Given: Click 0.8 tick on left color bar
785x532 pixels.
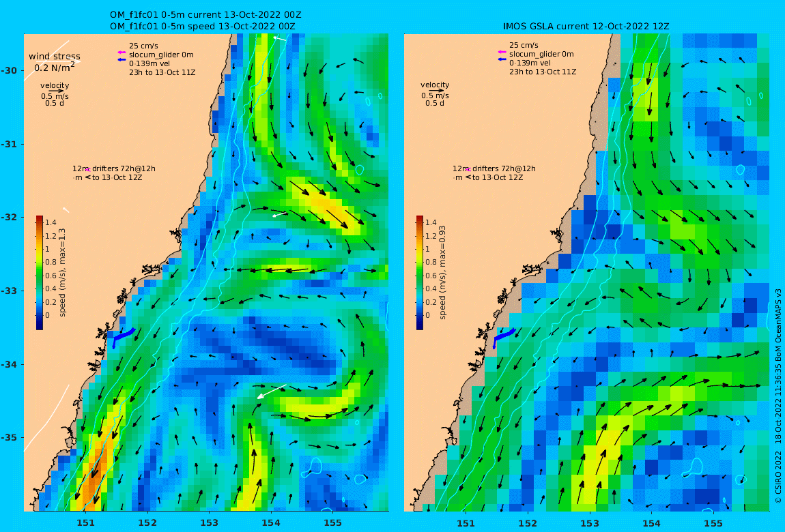Looking at the screenshot, I should point(51,263).
